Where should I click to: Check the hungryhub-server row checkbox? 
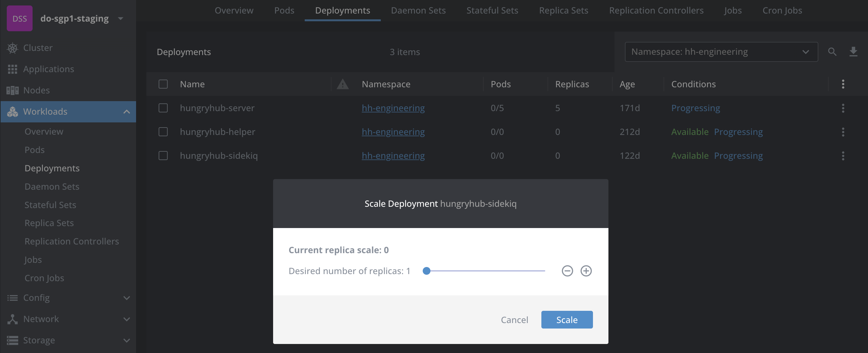[x=163, y=108]
